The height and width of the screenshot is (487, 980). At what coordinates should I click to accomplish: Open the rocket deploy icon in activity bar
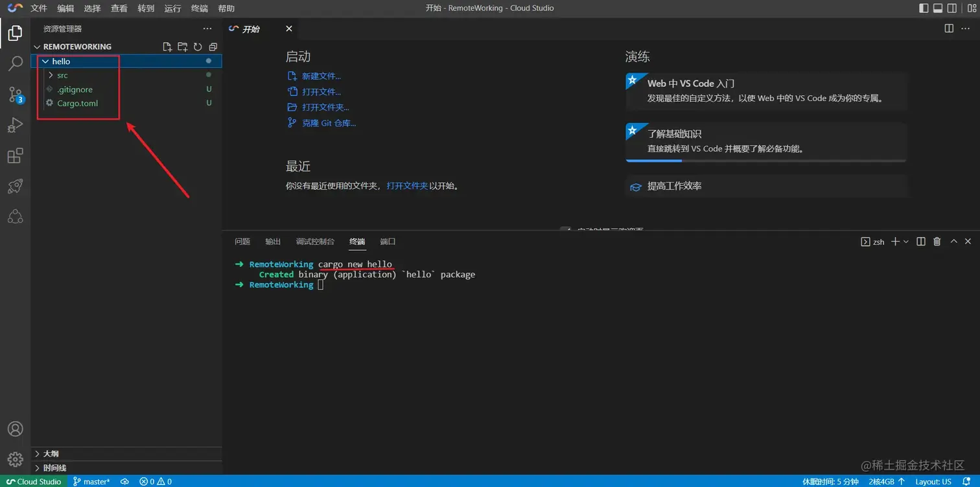click(x=15, y=187)
